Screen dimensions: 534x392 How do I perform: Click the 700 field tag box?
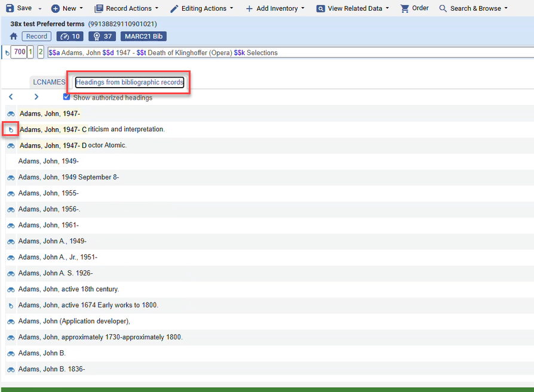19,52
